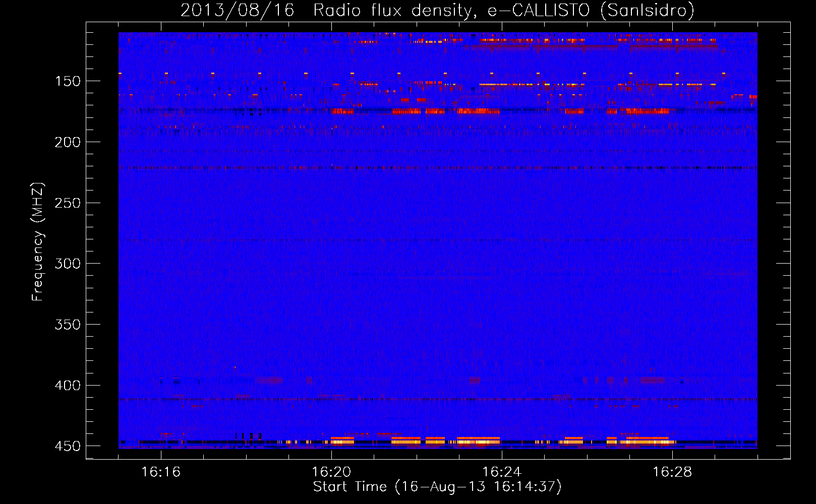Click the 16:28 time tick label

coord(672,472)
